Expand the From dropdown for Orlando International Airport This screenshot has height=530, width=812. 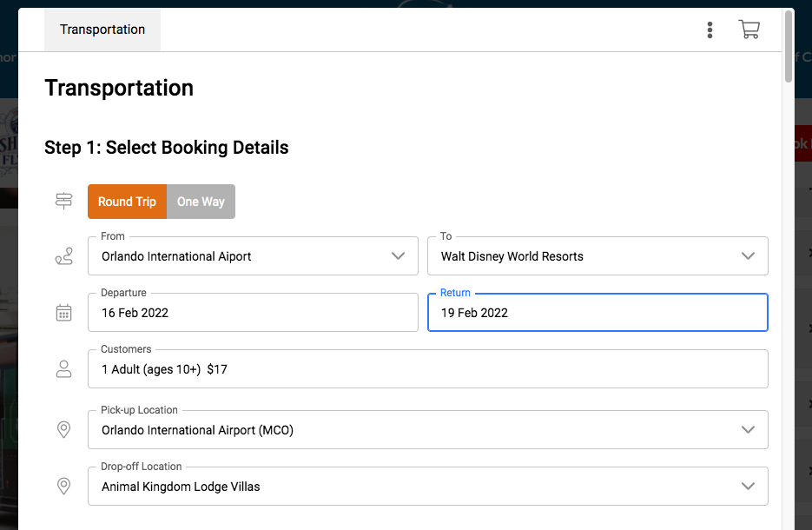398,256
